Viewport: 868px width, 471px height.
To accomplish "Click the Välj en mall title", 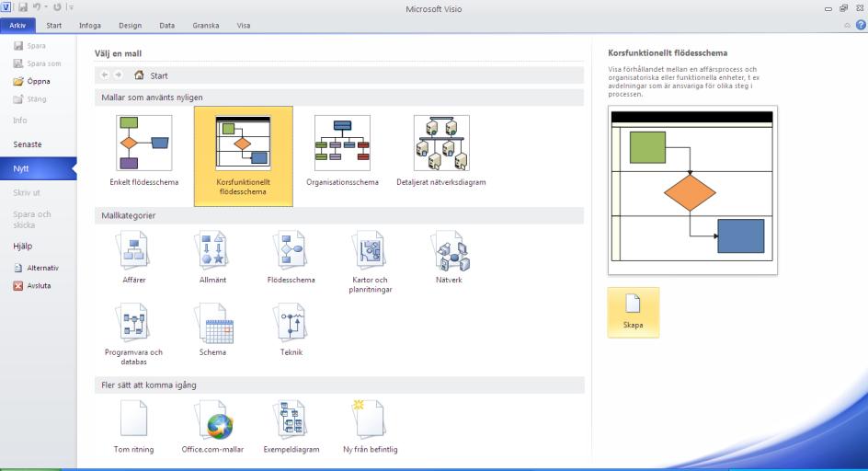I will click(118, 53).
